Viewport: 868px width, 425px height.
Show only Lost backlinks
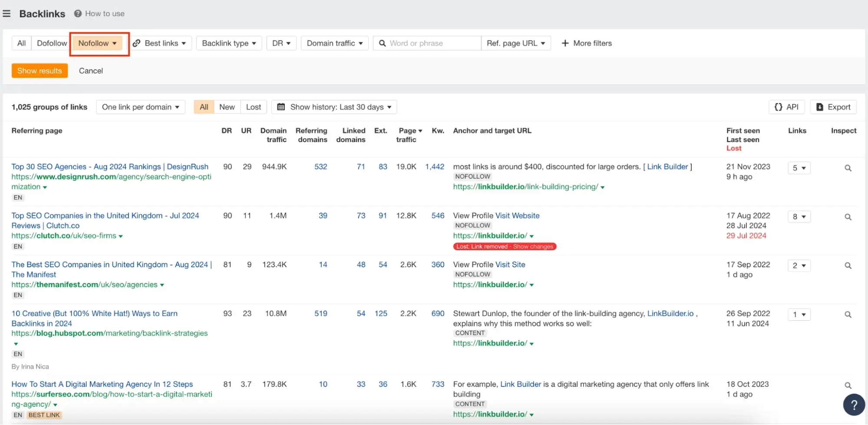(253, 107)
